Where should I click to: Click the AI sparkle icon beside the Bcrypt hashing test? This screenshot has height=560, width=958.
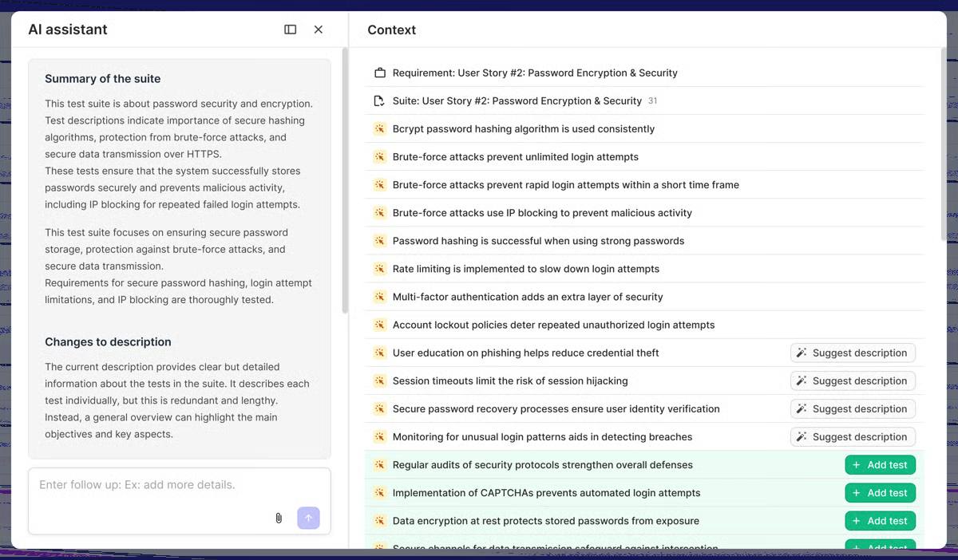tap(379, 128)
